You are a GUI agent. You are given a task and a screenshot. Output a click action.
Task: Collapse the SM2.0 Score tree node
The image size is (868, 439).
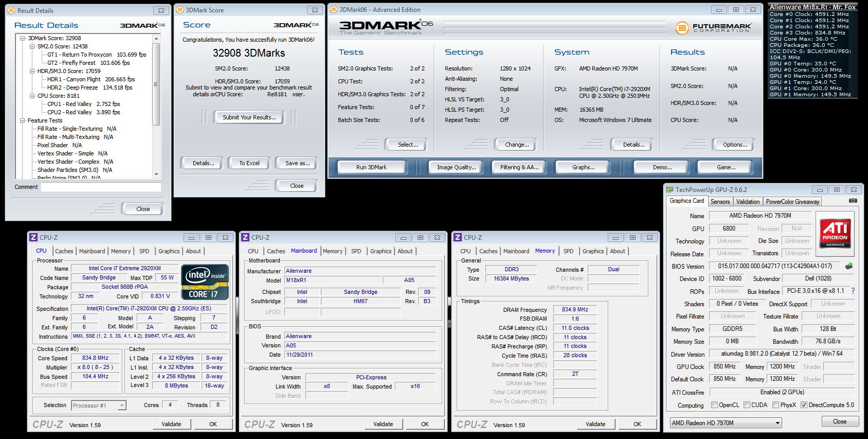[32, 46]
